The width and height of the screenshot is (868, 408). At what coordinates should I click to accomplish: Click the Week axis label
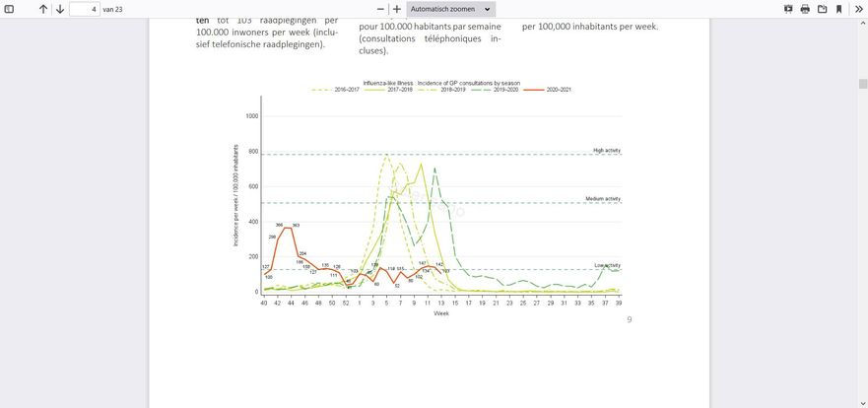pos(441,313)
